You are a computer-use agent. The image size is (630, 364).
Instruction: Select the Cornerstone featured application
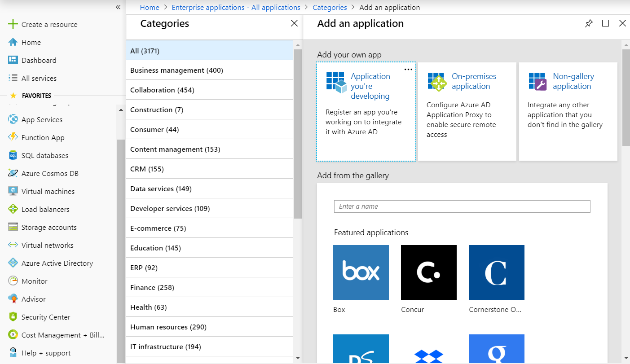(497, 272)
